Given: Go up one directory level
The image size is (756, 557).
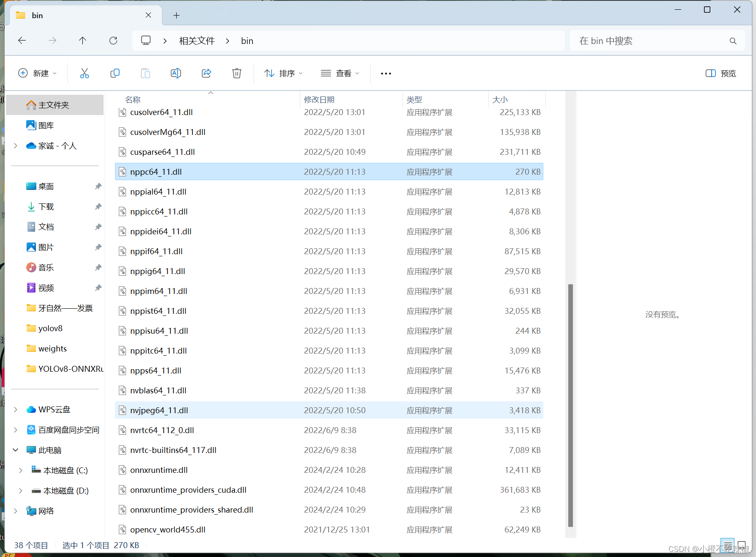Looking at the screenshot, I should pos(82,41).
